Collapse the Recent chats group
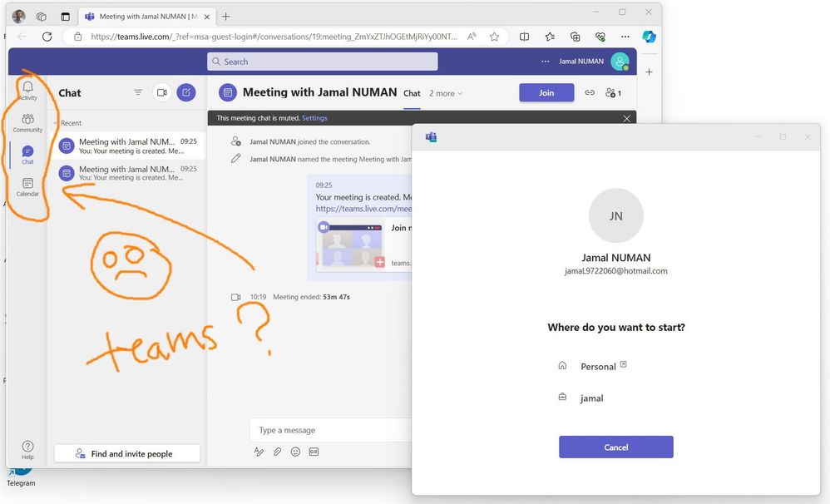The image size is (830, 504). tap(55, 123)
